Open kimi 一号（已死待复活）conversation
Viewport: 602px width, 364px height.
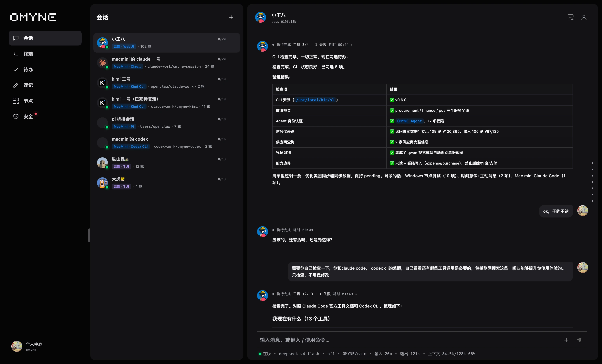(167, 103)
